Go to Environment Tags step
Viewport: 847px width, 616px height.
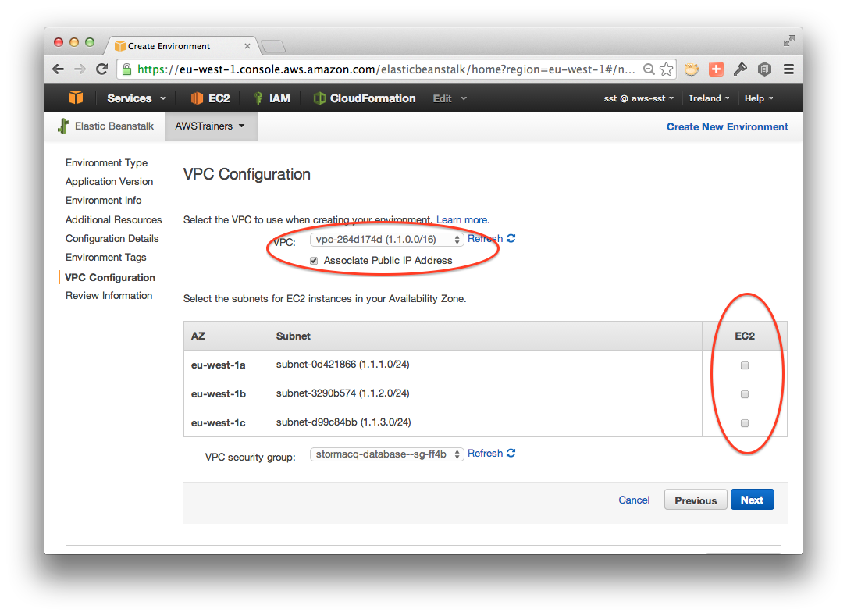click(x=106, y=257)
